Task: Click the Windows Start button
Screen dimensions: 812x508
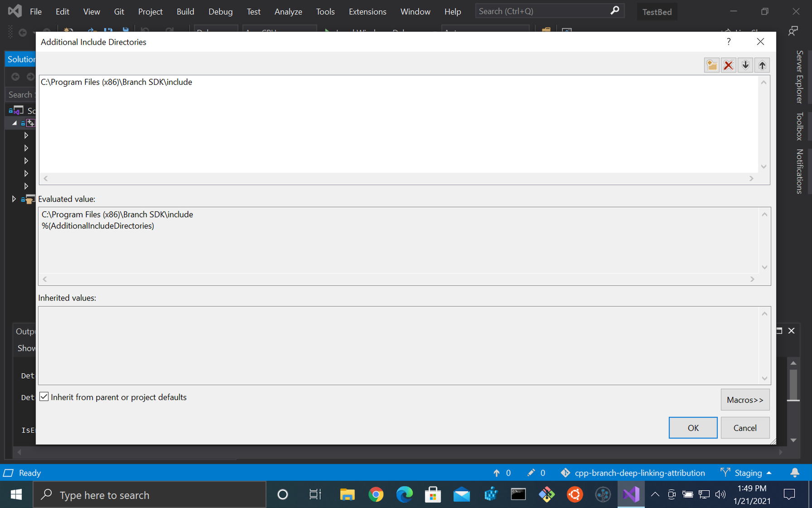Action: [x=16, y=494]
